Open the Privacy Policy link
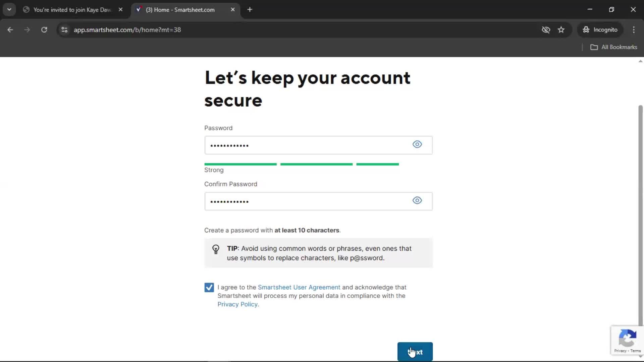Screen dimensions: 644x362 pos(237,304)
